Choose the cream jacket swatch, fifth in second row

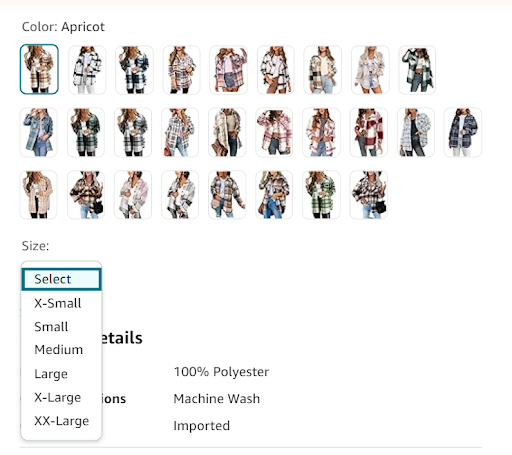(227, 132)
